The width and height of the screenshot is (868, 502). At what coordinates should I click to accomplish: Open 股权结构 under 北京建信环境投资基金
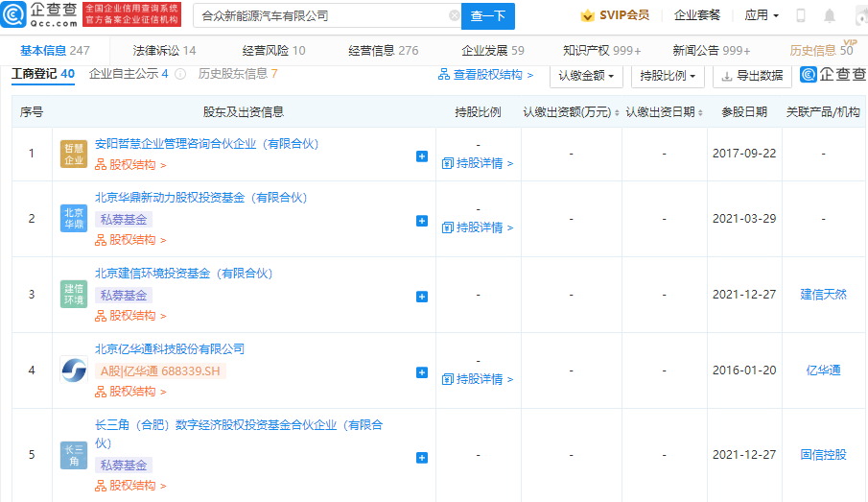tap(130, 316)
